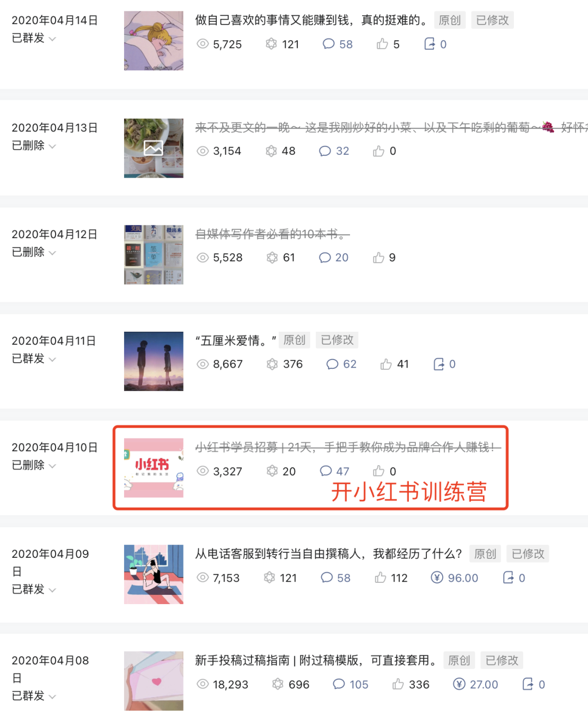Click the flower icon showing 696
This screenshot has height=719, width=588.
(x=278, y=684)
